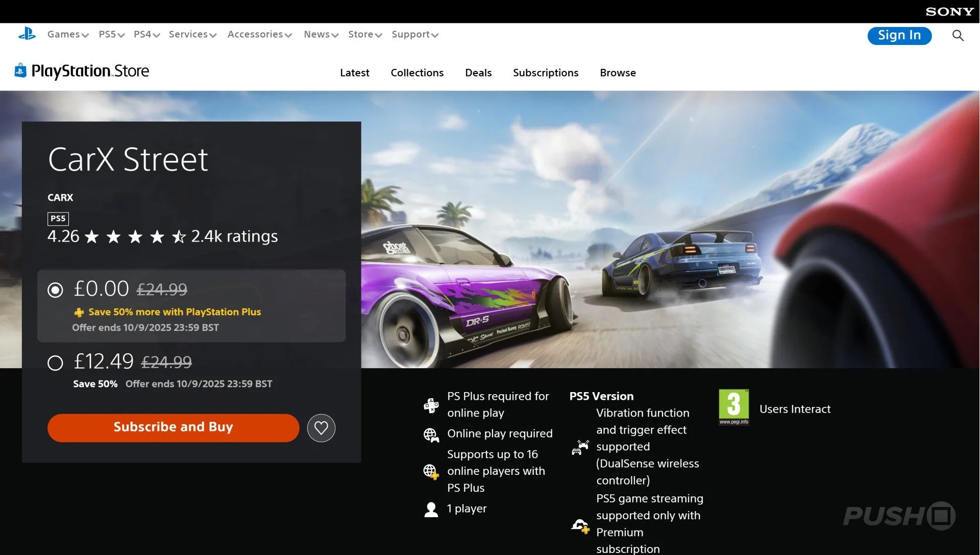Expand the PS5 dropdown menu

pyautogui.click(x=111, y=34)
